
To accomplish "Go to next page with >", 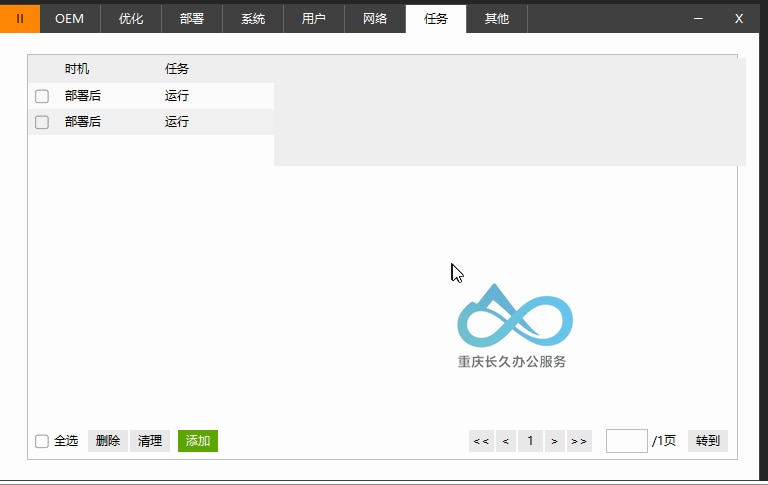I will tap(554, 441).
